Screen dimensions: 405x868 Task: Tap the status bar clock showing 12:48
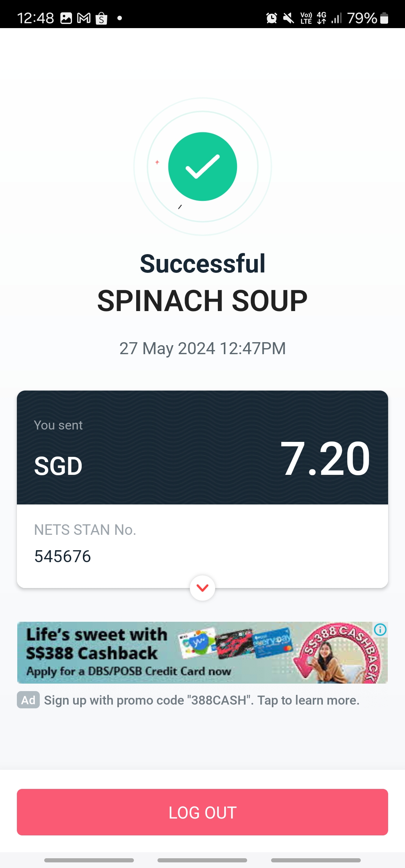(36, 18)
